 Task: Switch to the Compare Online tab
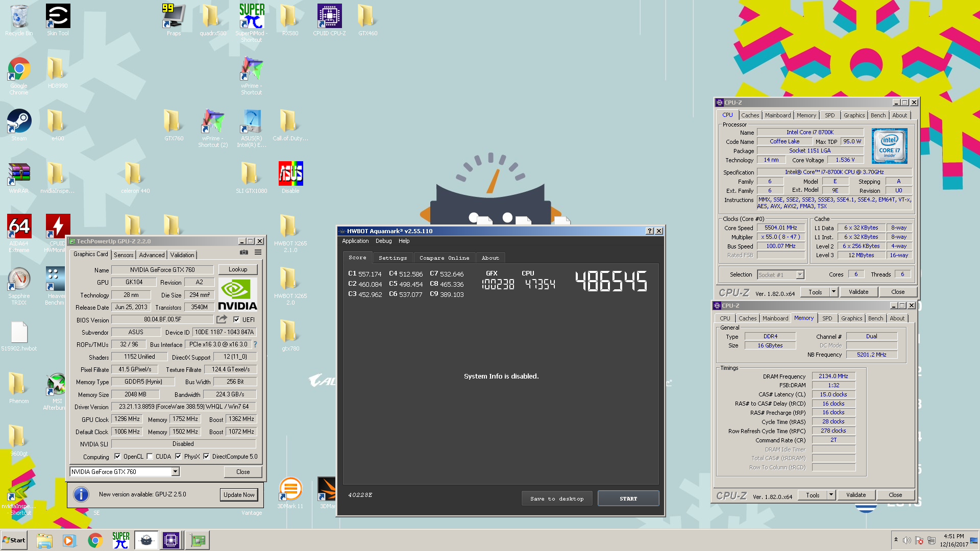click(445, 258)
